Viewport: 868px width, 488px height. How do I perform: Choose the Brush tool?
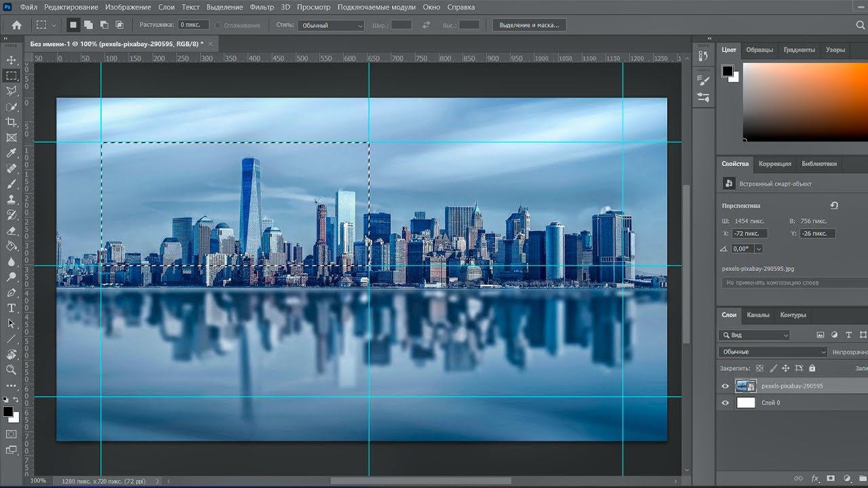tap(12, 184)
